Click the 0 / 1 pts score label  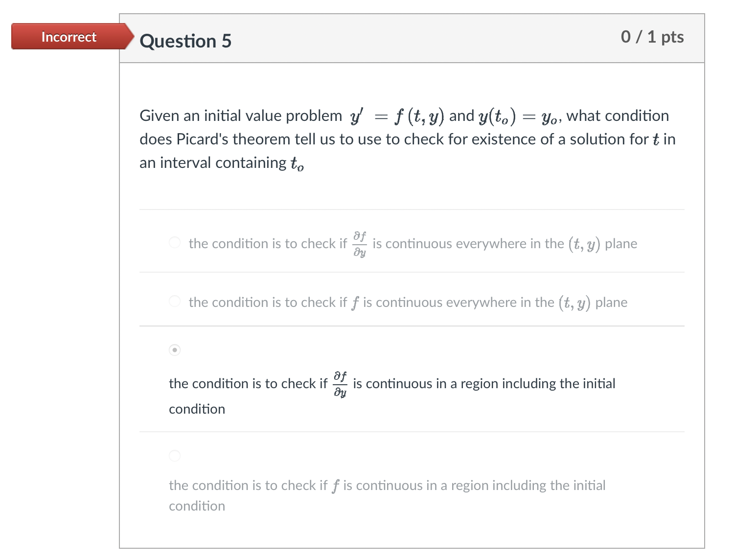click(652, 36)
